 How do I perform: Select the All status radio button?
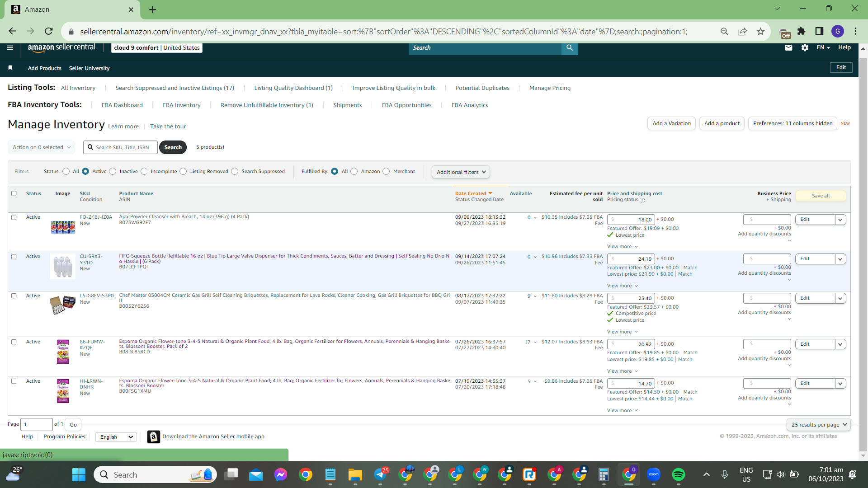point(66,171)
